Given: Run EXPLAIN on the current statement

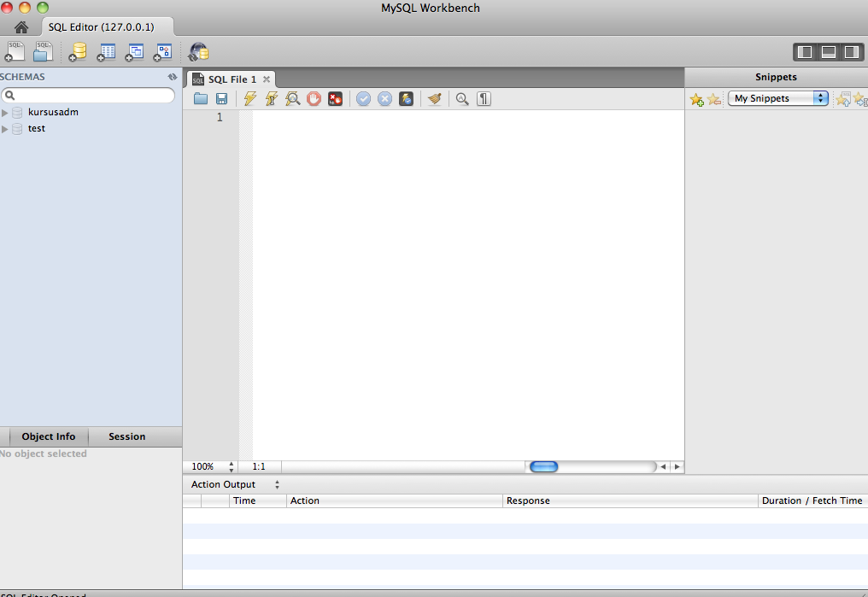Looking at the screenshot, I should [x=292, y=99].
